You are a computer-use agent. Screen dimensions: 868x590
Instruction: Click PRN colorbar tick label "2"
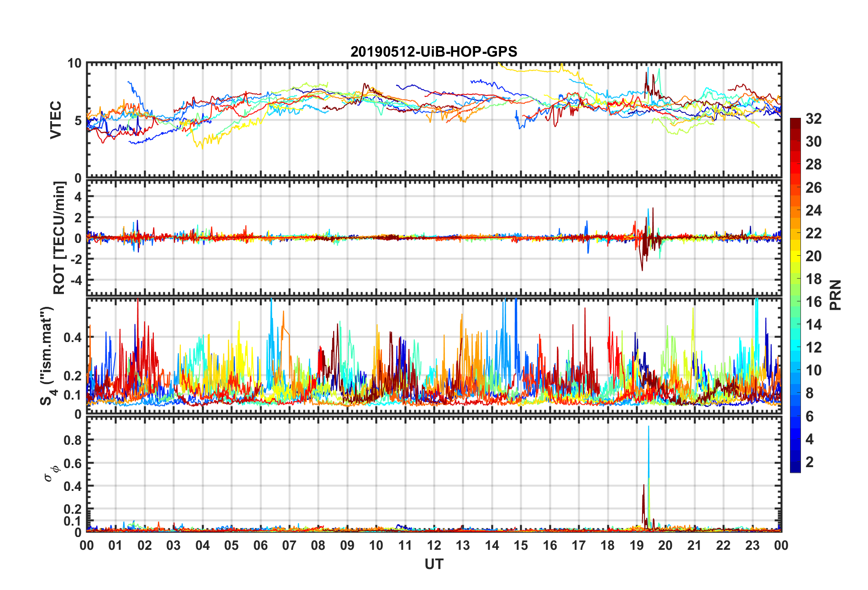(x=810, y=462)
